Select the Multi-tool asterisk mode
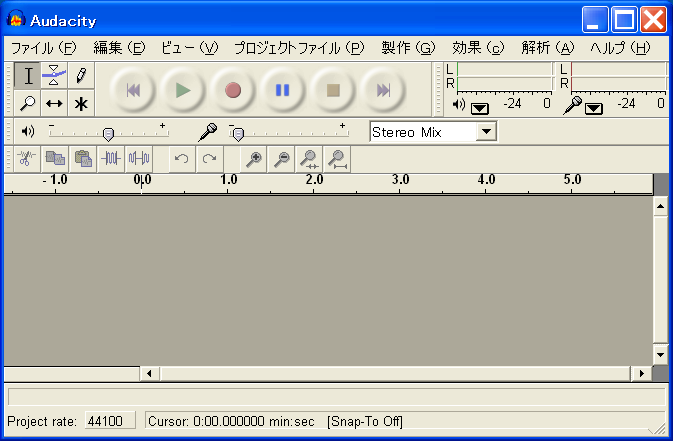This screenshot has width=673, height=441. point(81,103)
